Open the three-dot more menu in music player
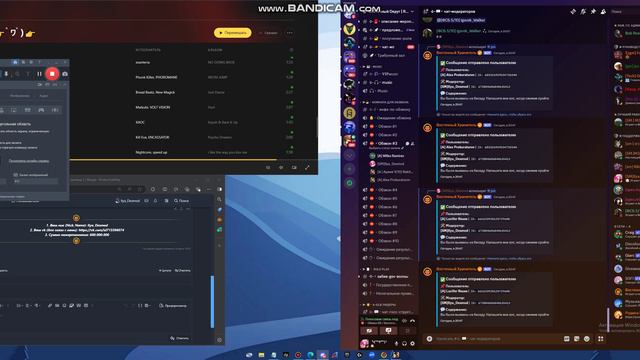Screen dimensions: 640x360 pyautogui.click(x=289, y=33)
